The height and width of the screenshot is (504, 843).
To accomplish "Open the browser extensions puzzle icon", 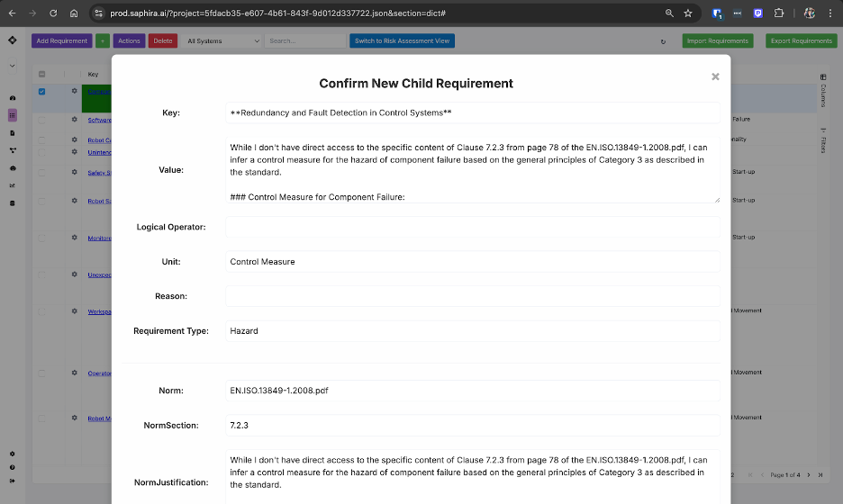I will pos(778,13).
